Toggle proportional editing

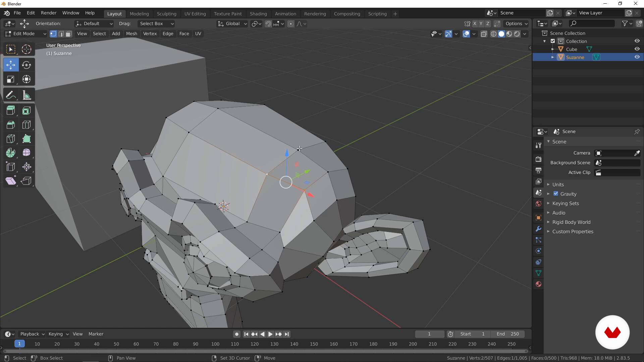pos(291,24)
